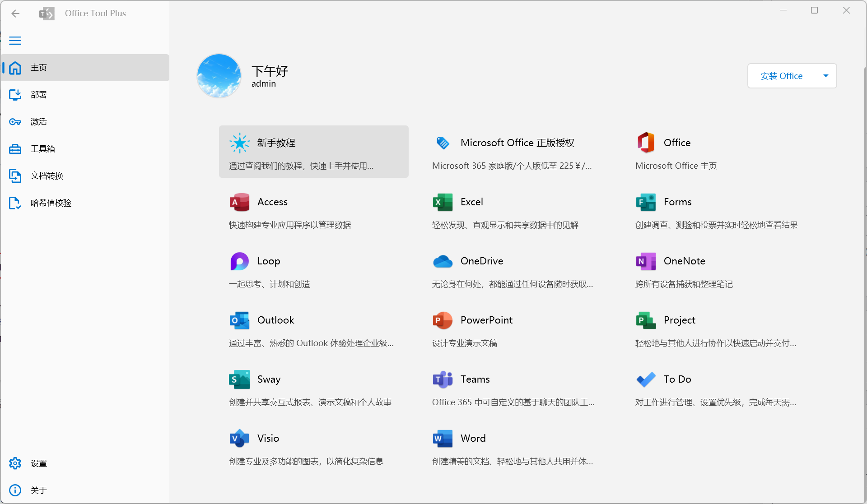Open the 主页 home page
Image resolution: width=867 pixels, height=504 pixels.
pos(85,68)
